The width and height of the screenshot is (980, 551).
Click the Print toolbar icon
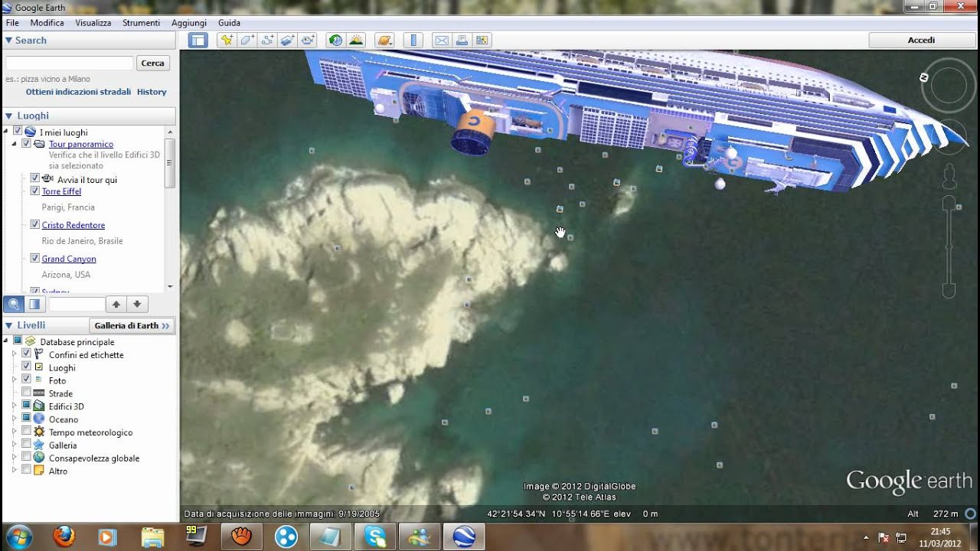pyautogui.click(x=462, y=41)
